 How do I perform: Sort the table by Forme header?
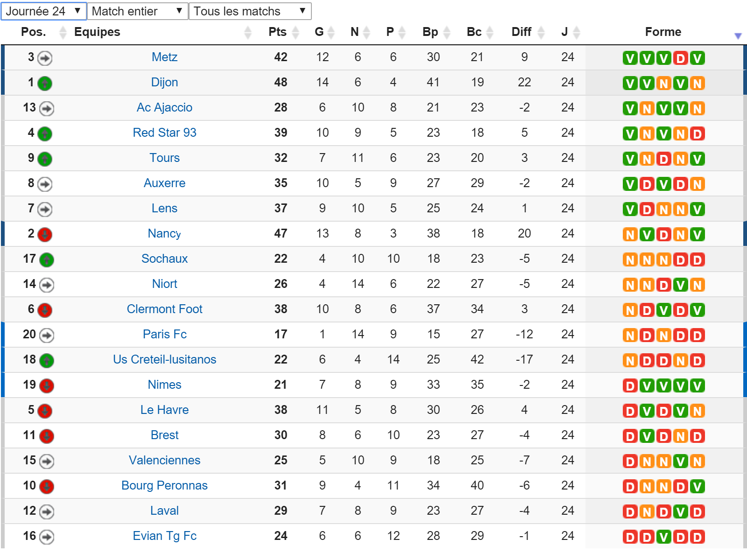click(x=663, y=32)
